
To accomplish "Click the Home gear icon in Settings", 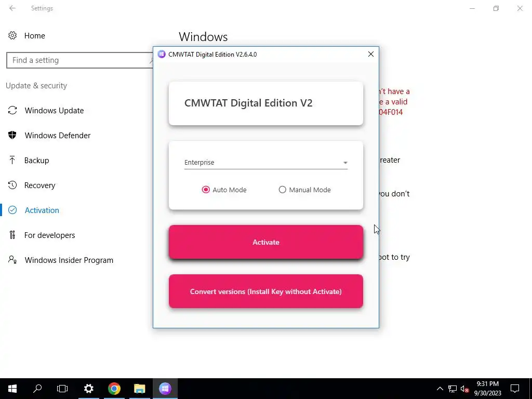I will (12, 35).
